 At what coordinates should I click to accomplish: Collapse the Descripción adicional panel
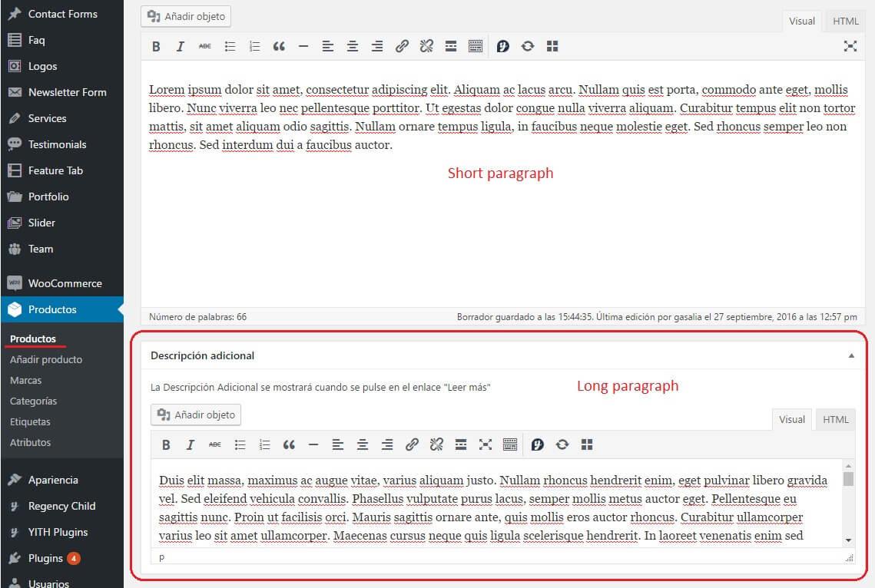(x=851, y=355)
